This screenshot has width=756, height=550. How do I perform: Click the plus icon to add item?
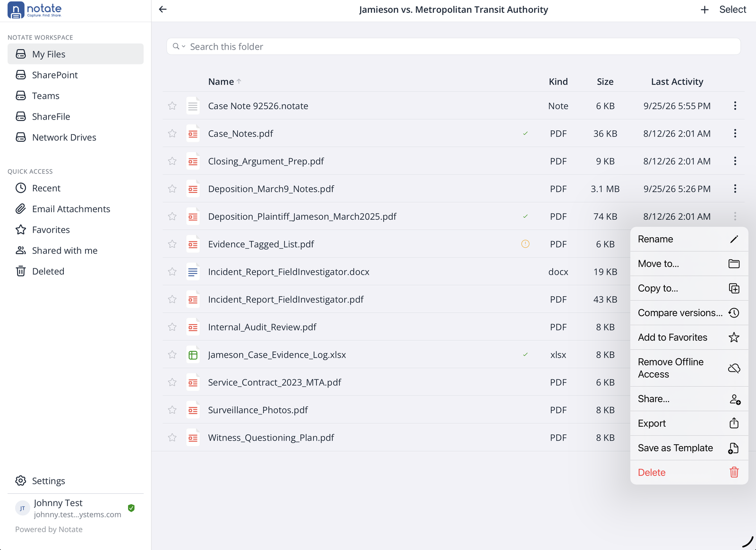(x=704, y=9)
